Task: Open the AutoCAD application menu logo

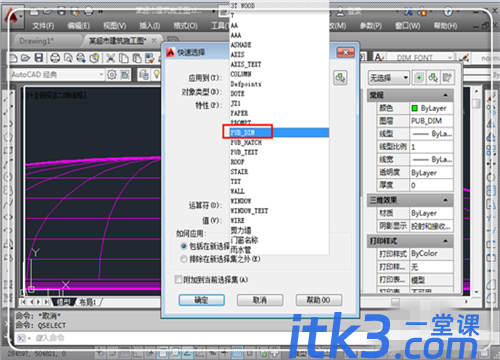Action: 11,17
